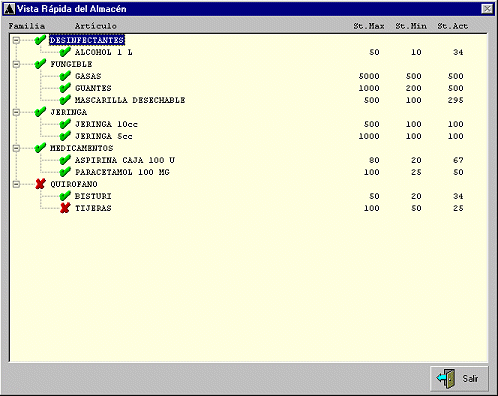
Task: Click the green check icon beside GASAS
Action: point(65,76)
